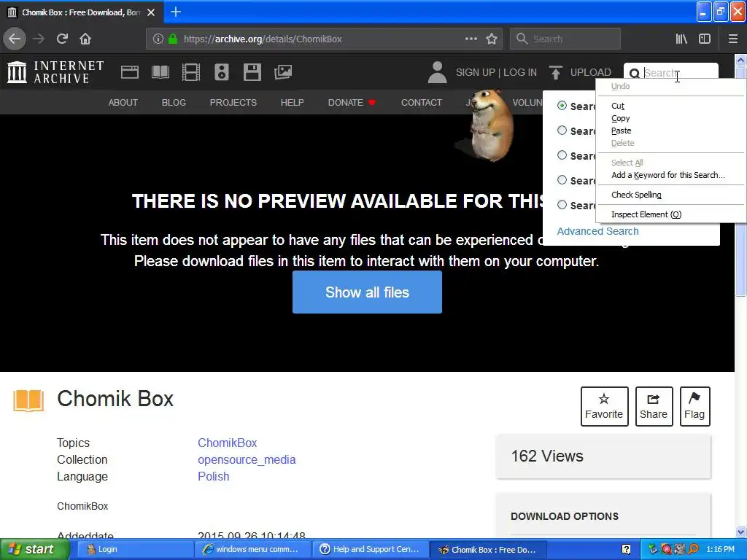This screenshot has height=560, width=747.
Task: Go back with the browser back arrow
Action: coord(15,39)
